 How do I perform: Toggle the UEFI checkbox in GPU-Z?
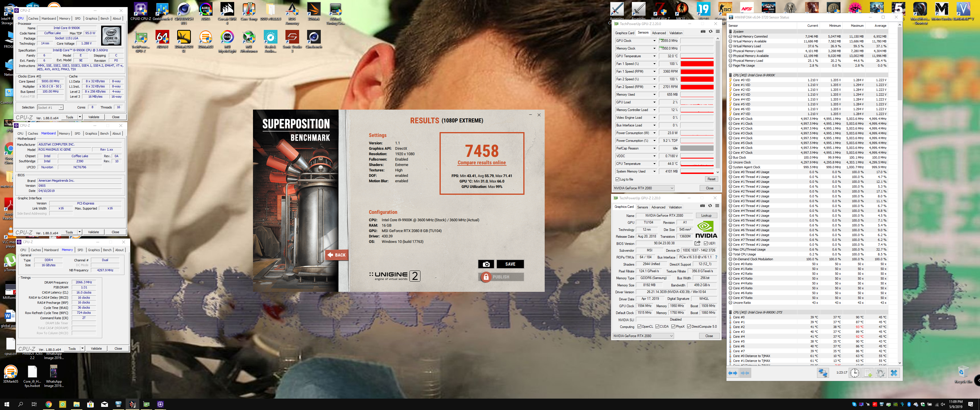pyautogui.click(x=706, y=243)
